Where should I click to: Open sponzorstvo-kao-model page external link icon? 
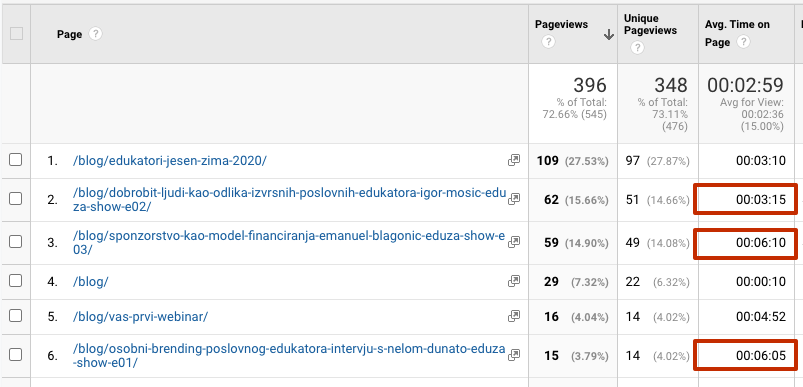[x=514, y=243]
